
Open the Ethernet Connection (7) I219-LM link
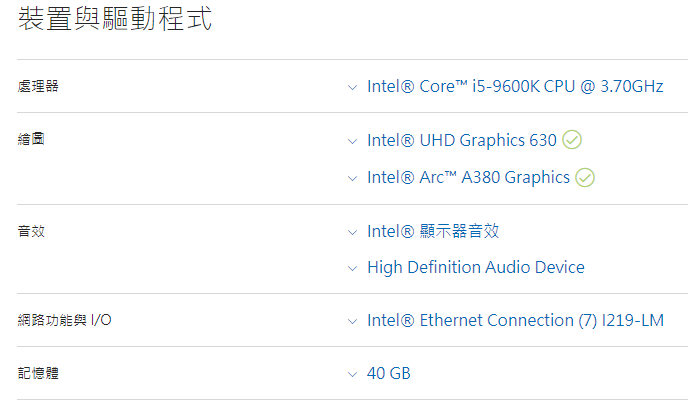click(515, 320)
